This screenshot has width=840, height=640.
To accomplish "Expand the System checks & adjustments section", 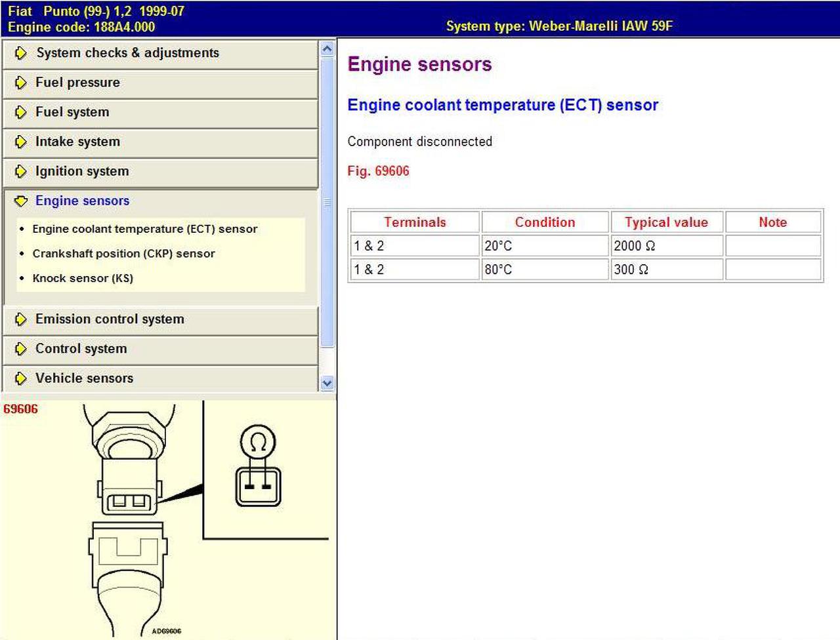I will [x=160, y=53].
